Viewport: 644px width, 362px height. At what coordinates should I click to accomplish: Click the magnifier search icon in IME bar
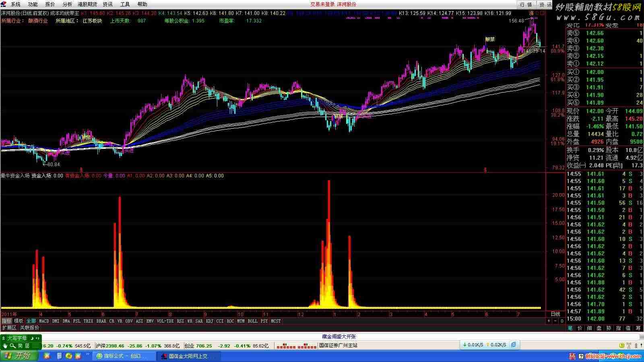[12, 346]
